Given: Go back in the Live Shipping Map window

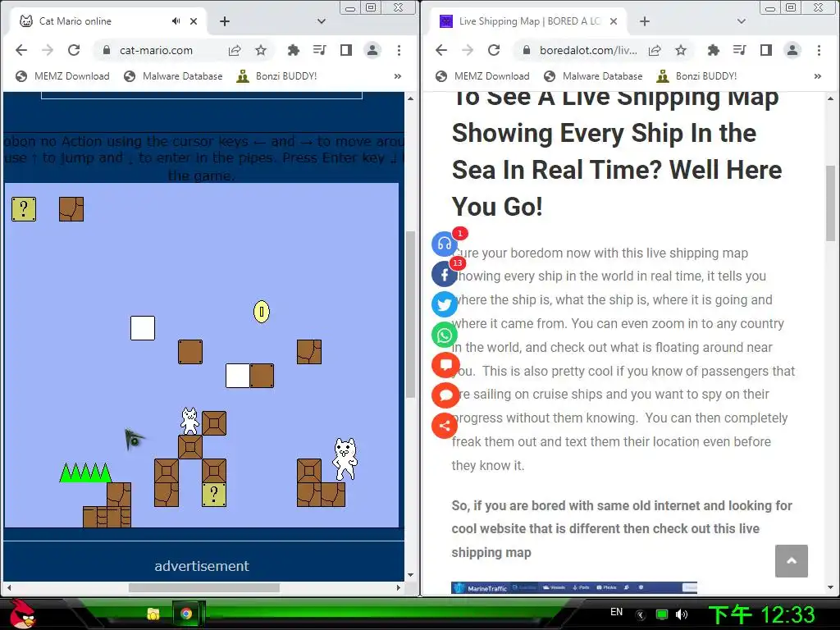Looking at the screenshot, I should [x=441, y=50].
